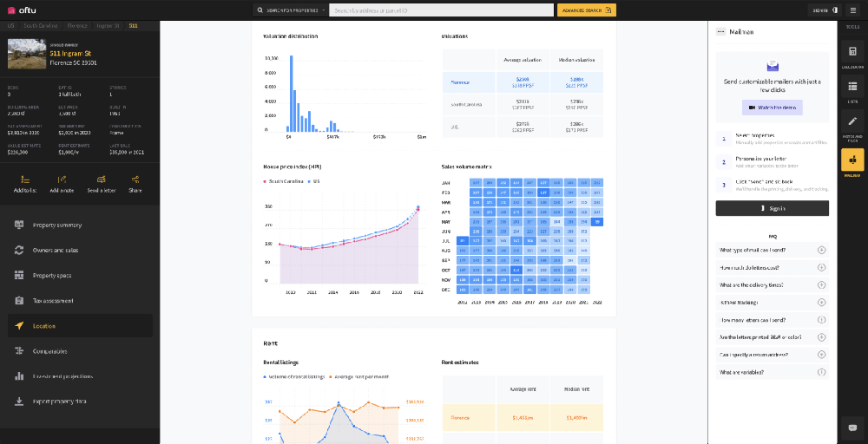The image size is (868, 444).
Task: Click the Property summary sidebar icon
Action: pos(19,225)
